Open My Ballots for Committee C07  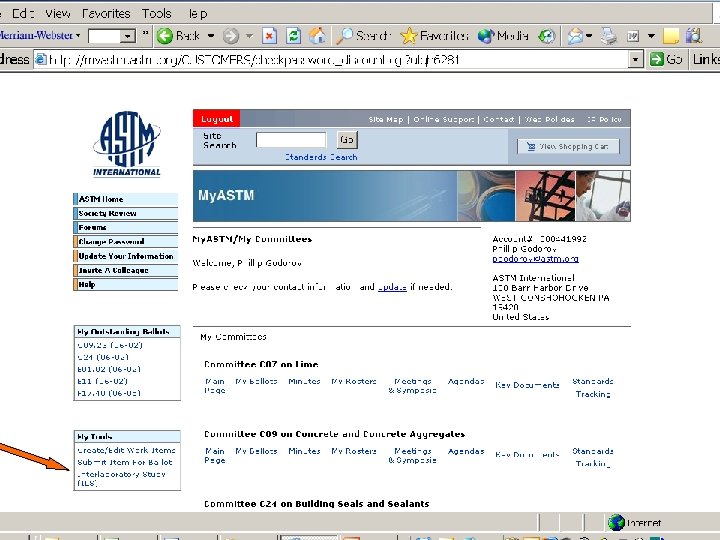(256, 381)
